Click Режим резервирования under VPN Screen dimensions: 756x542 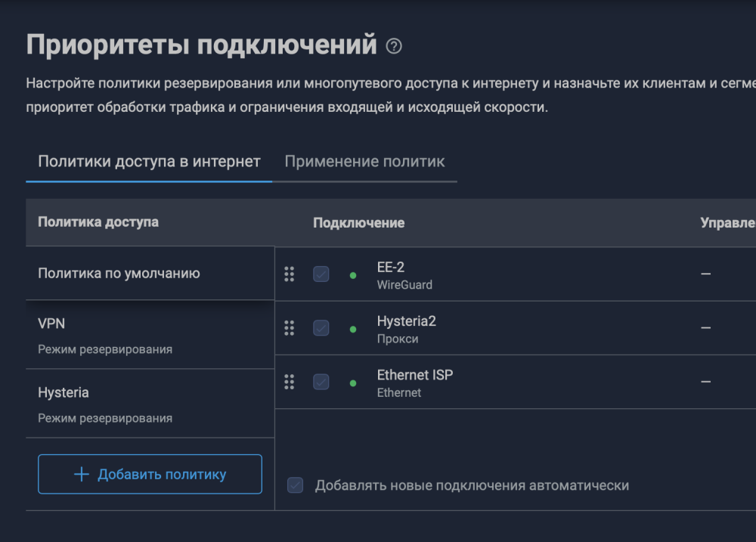[x=105, y=349]
